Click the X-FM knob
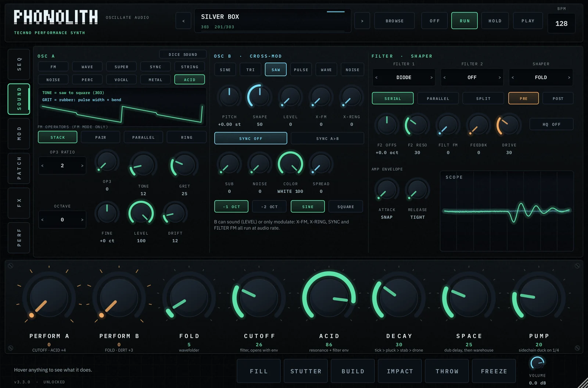 (x=321, y=96)
